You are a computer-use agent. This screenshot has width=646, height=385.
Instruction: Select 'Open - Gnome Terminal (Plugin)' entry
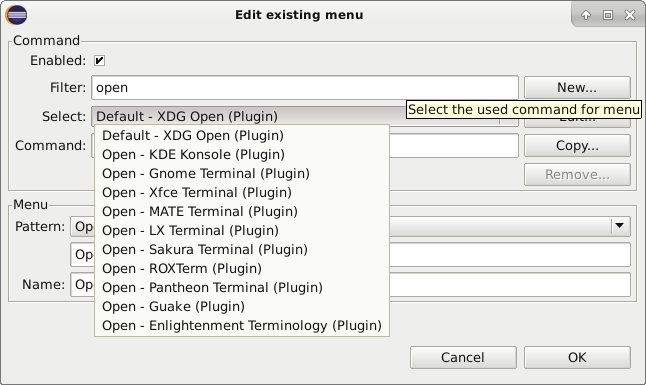click(242, 174)
